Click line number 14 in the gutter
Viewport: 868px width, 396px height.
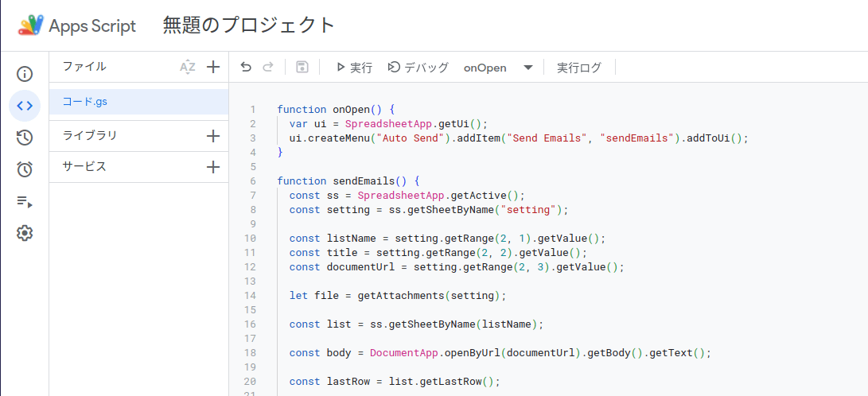250,295
